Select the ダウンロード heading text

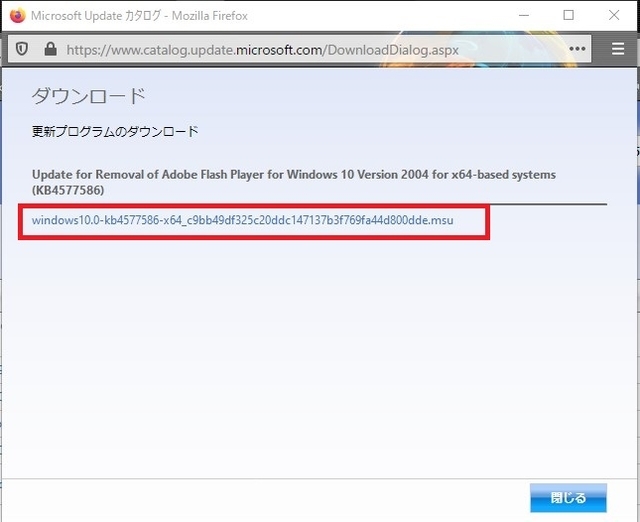coord(89,96)
